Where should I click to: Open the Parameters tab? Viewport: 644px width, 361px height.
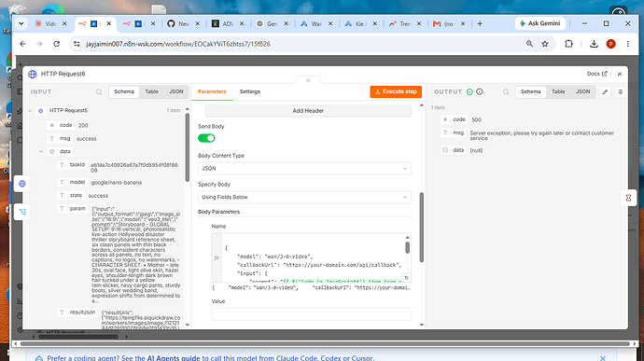[x=212, y=91]
